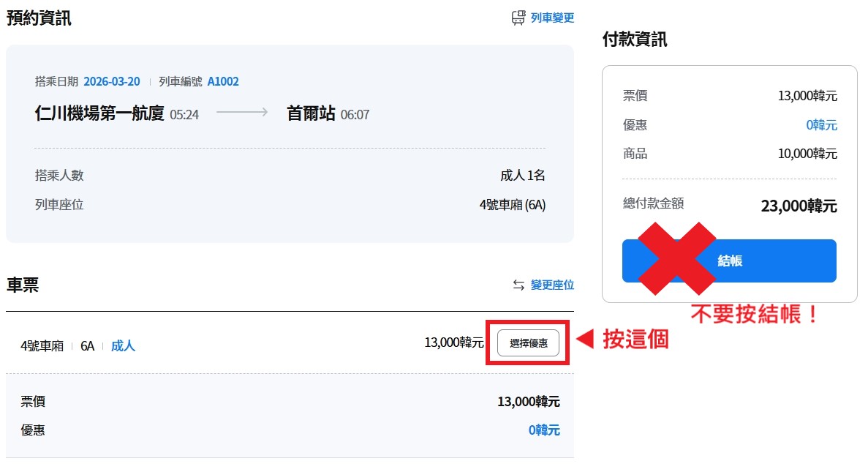Click the blue 成人 label in ticket row

(123, 346)
